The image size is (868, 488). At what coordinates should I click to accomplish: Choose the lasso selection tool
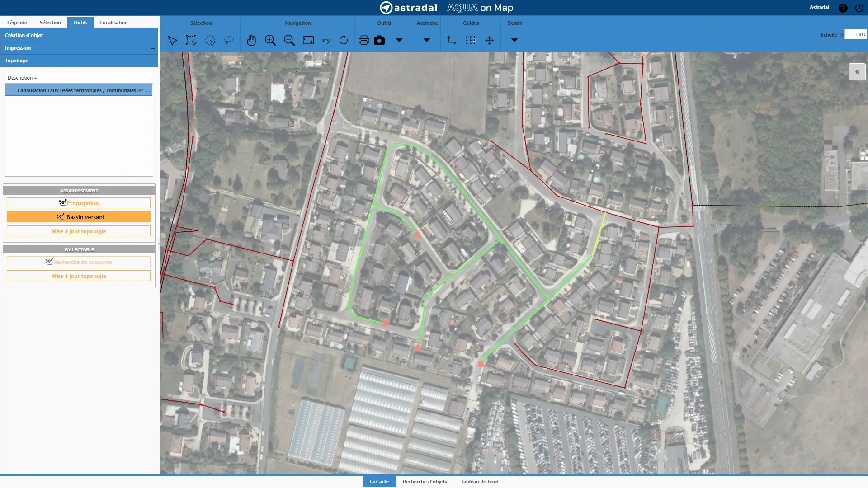click(x=229, y=40)
